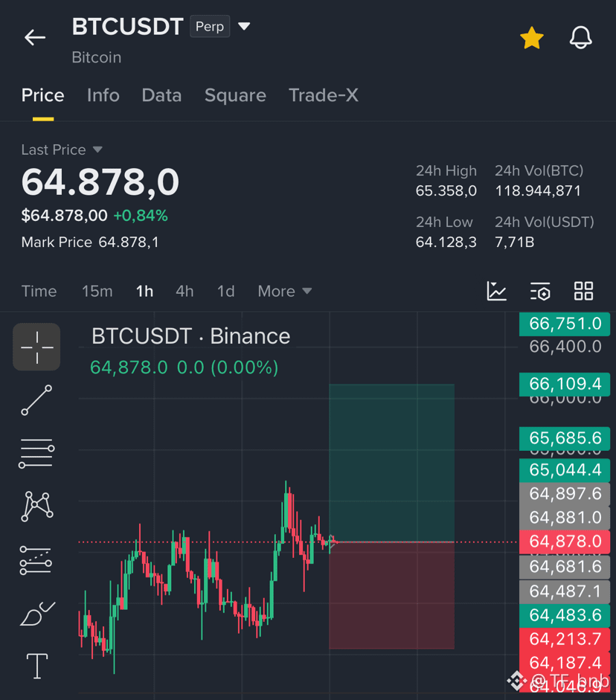Select the crosshair cursor tool
This screenshot has height=700, width=616.
click(36, 347)
